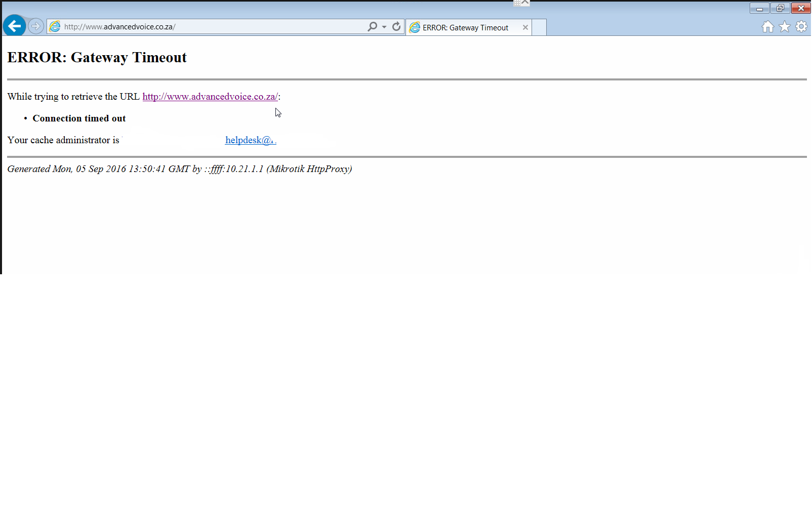Viewport: 812px width, 506px height.
Task: Click the Internet Explorer page icon on the tab
Action: pyautogui.click(x=415, y=27)
